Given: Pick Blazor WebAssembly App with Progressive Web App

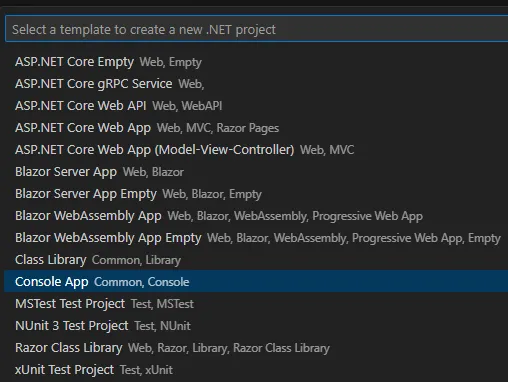Looking at the screenshot, I should [256, 216].
